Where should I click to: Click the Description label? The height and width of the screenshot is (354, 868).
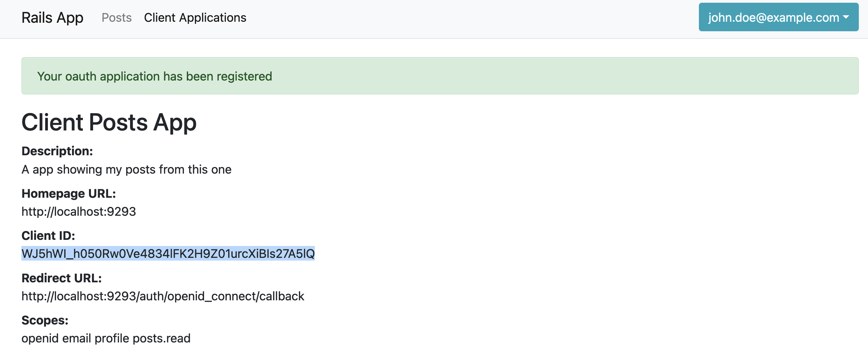point(57,151)
